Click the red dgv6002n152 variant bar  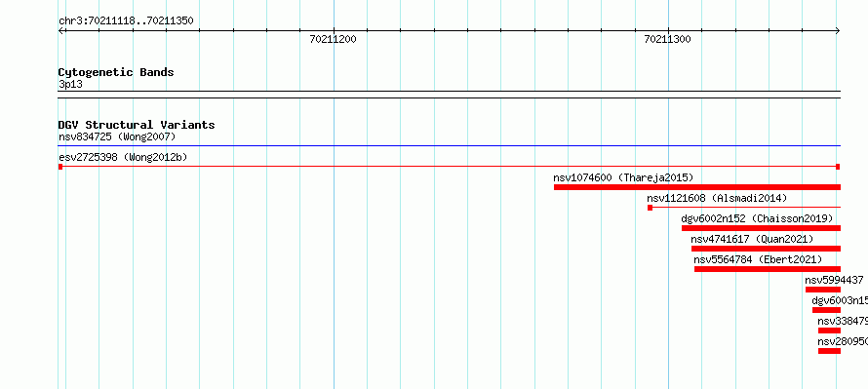761,228
